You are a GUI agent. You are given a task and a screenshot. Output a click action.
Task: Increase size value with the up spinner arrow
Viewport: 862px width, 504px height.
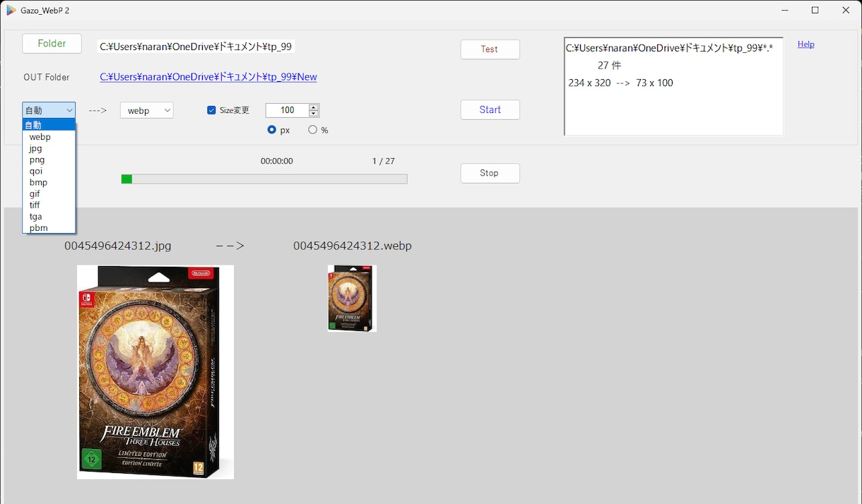[x=314, y=107]
